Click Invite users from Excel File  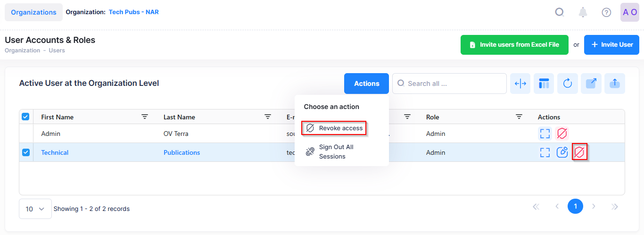(x=514, y=45)
